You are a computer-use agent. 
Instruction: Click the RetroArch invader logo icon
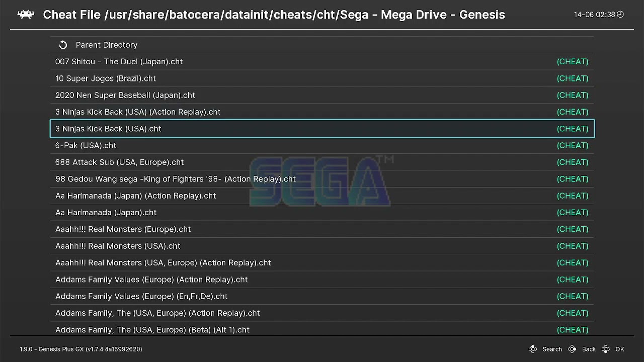click(26, 15)
